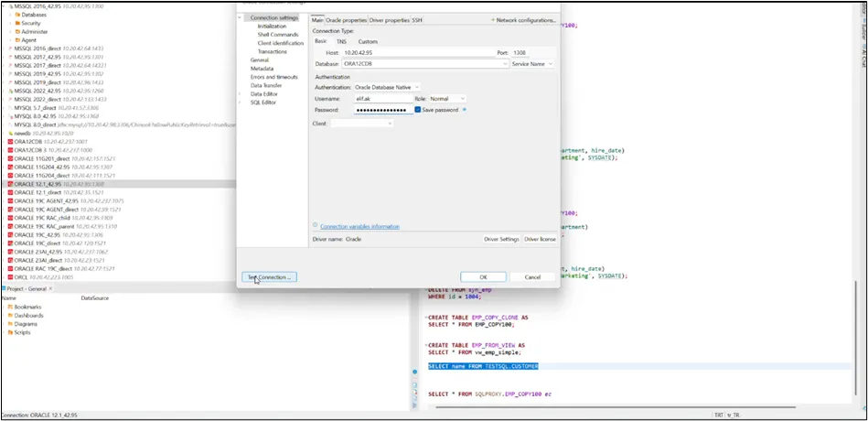Expand the Administer folder
This screenshot has width=868, height=421.
pos(11,32)
